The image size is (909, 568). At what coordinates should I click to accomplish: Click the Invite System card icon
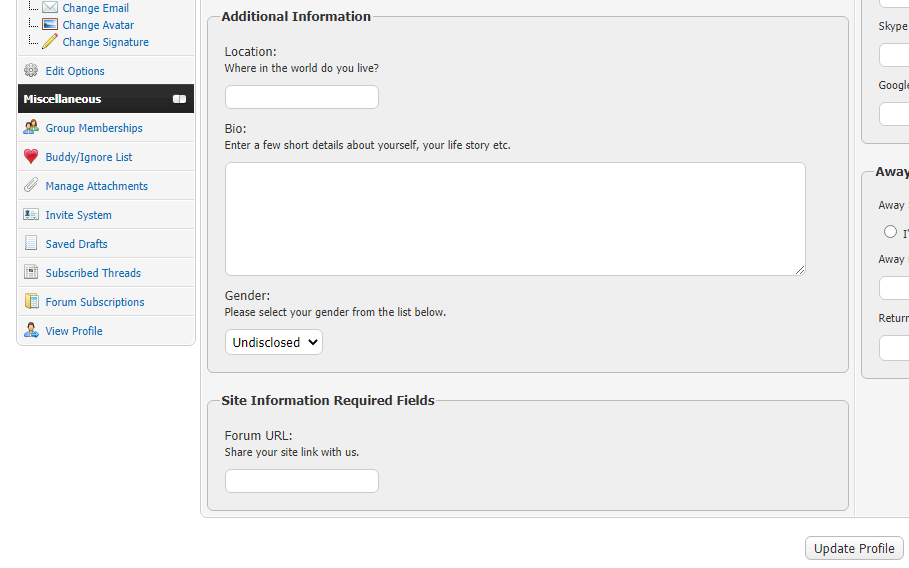click(x=31, y=215)
